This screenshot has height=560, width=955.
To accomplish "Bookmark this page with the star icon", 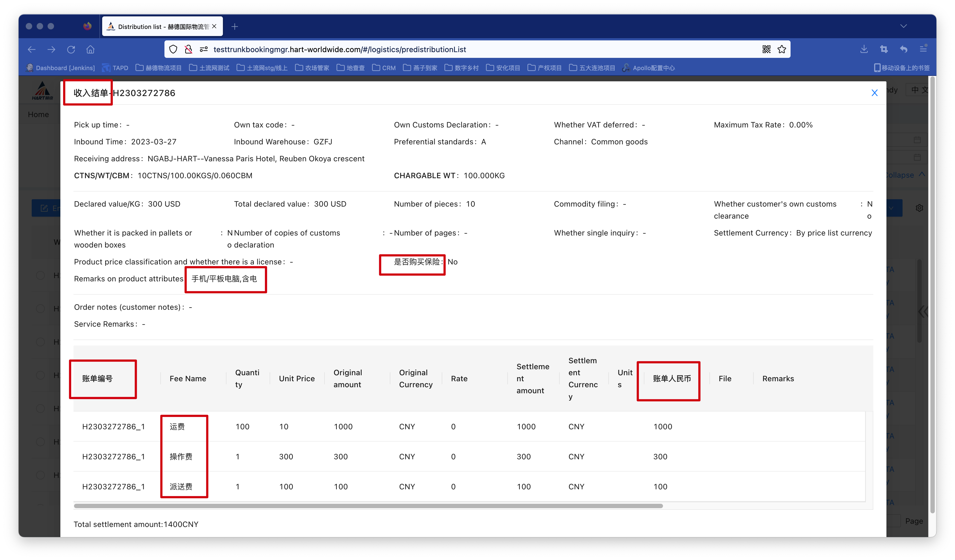I will [782, 49].
